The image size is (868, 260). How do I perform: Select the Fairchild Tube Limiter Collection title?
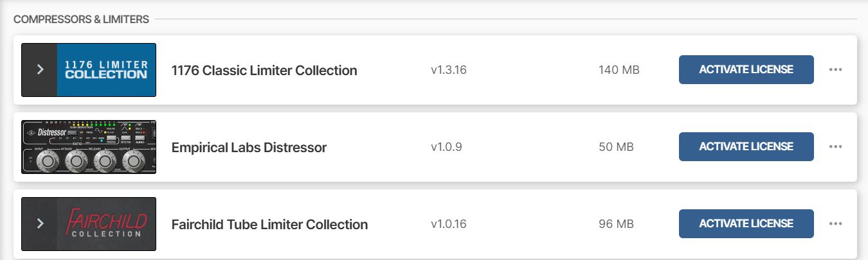point(269,225)
